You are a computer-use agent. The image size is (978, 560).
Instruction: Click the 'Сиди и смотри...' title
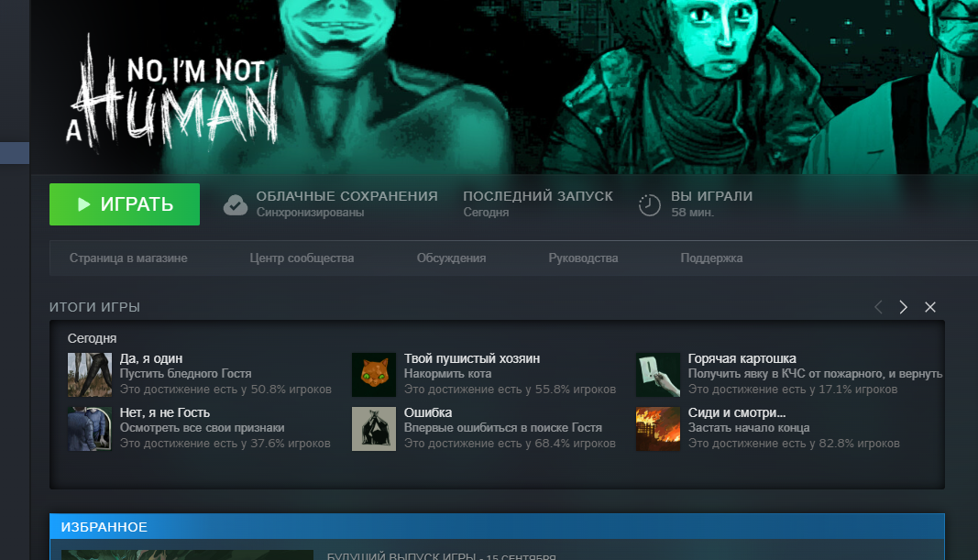click(737, 412)
